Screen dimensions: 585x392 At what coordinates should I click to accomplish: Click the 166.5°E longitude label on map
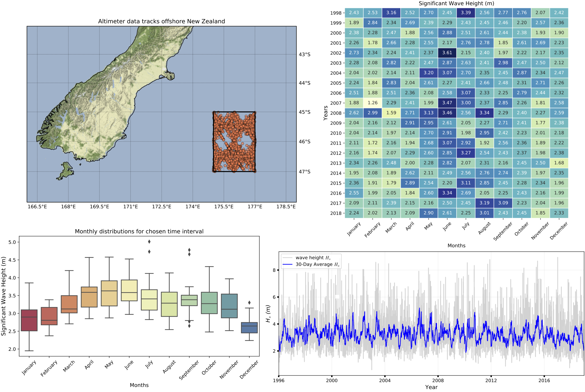coord(37,207)
